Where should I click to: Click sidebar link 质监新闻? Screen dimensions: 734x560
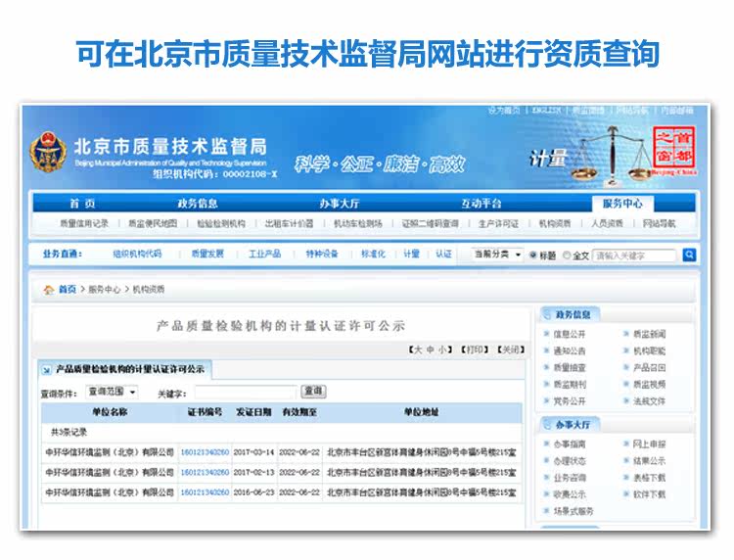(x=649, y=334)
